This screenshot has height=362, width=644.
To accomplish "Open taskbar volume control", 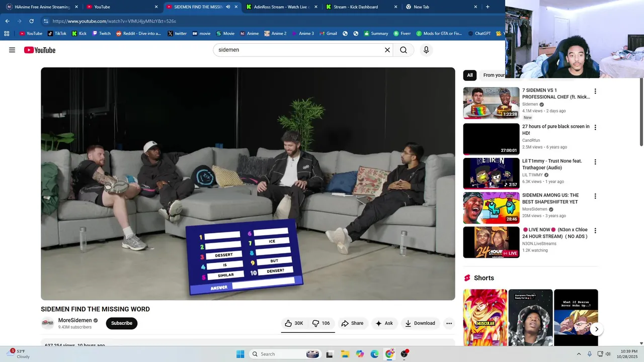I will click(x=608, y=354).
